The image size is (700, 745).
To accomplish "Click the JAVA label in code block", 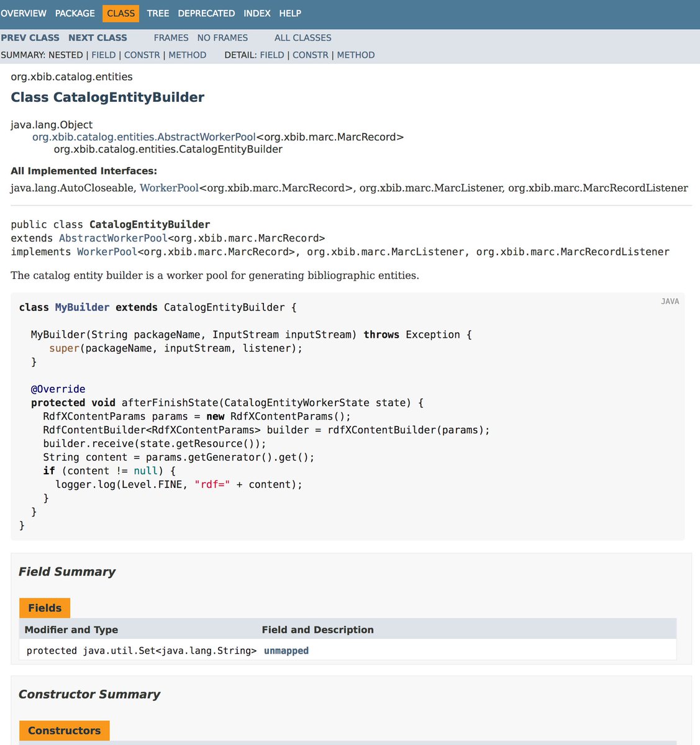I will point(670,302).
